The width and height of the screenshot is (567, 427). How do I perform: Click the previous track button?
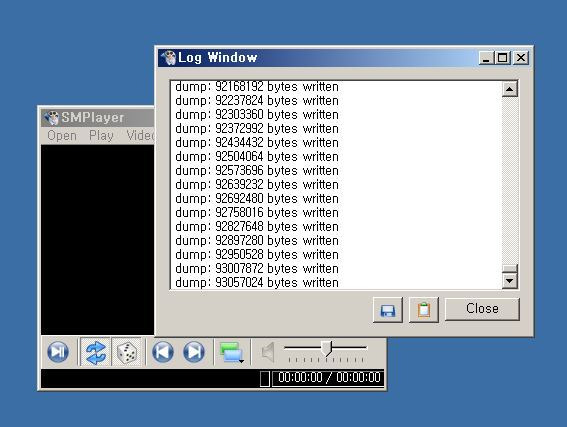[163, 352]
